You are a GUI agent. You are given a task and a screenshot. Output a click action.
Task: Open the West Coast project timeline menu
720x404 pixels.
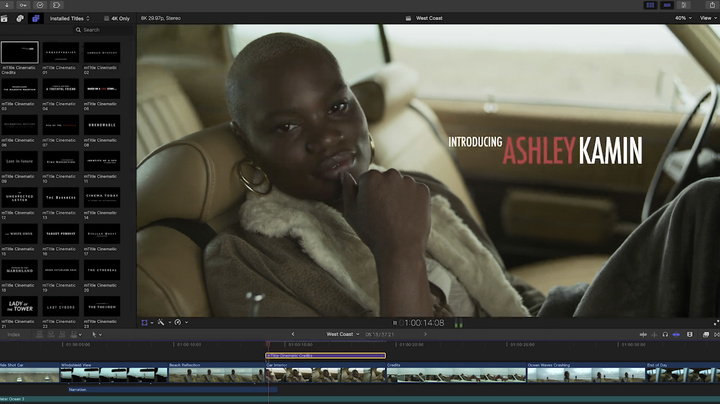point(343,334)
